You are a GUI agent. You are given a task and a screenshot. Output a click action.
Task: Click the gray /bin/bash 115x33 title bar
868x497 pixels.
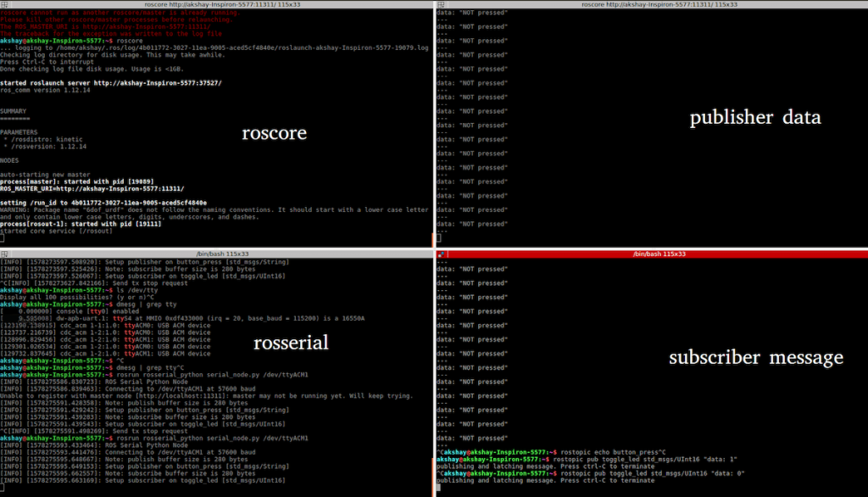click(216, 254)
